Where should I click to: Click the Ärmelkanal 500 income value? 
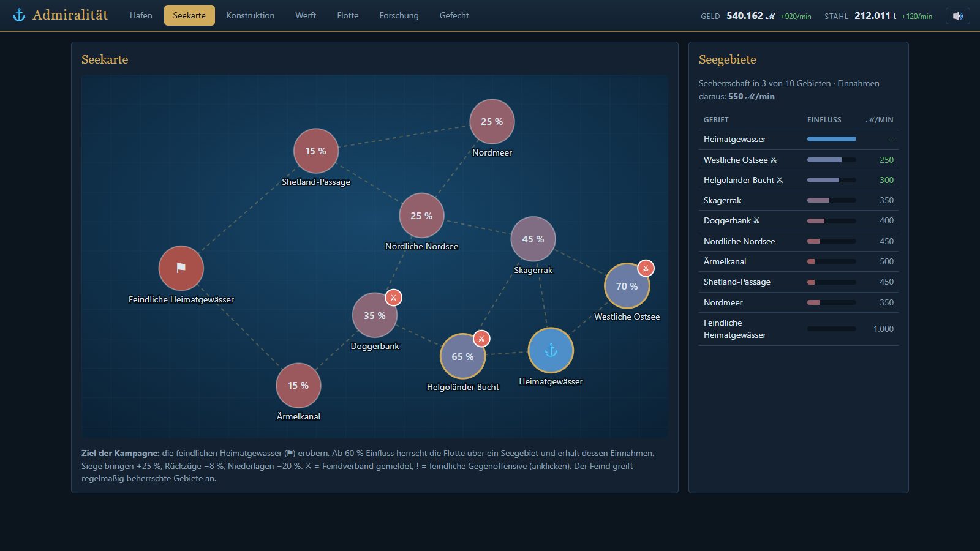[x=886, y=261]
